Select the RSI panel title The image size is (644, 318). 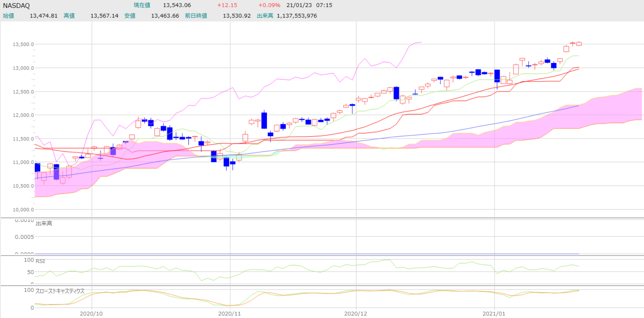40,261
